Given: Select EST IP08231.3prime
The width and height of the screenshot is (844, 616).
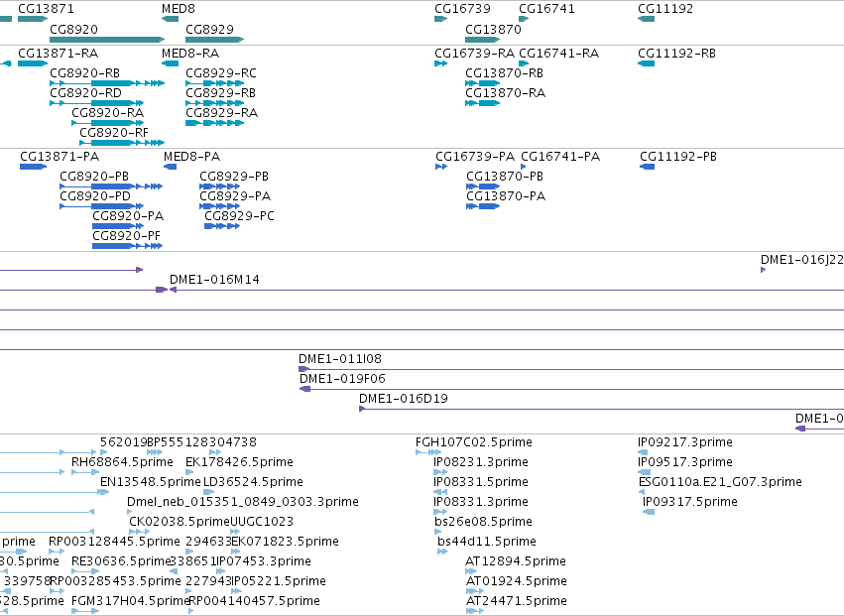Looking at the screenshot, I should click(481, 462).
